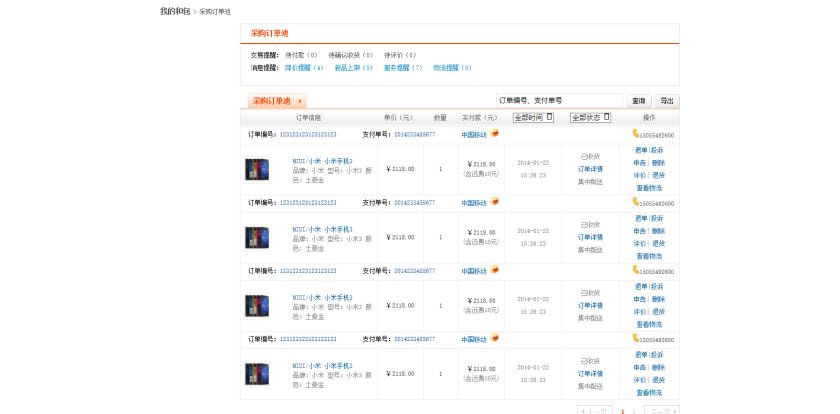Open the 新品上架 (5) notification link
Screen dimensions: 840x414
[353, 68]
